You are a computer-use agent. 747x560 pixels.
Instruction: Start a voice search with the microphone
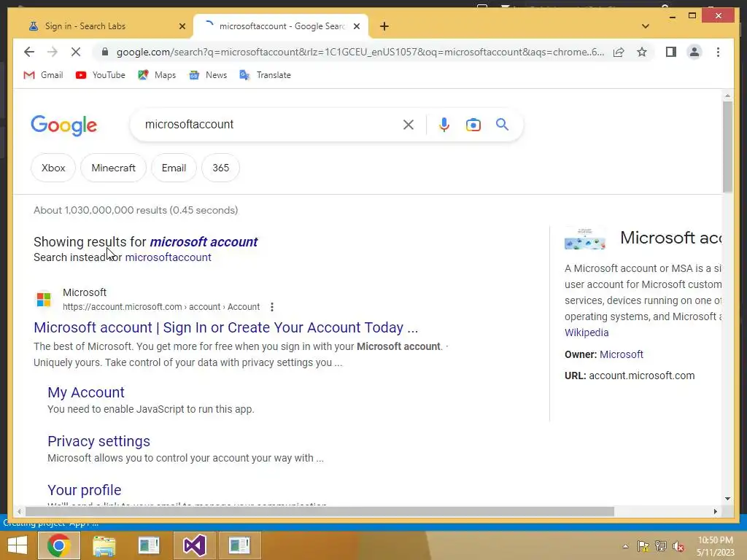click(444, 125)
